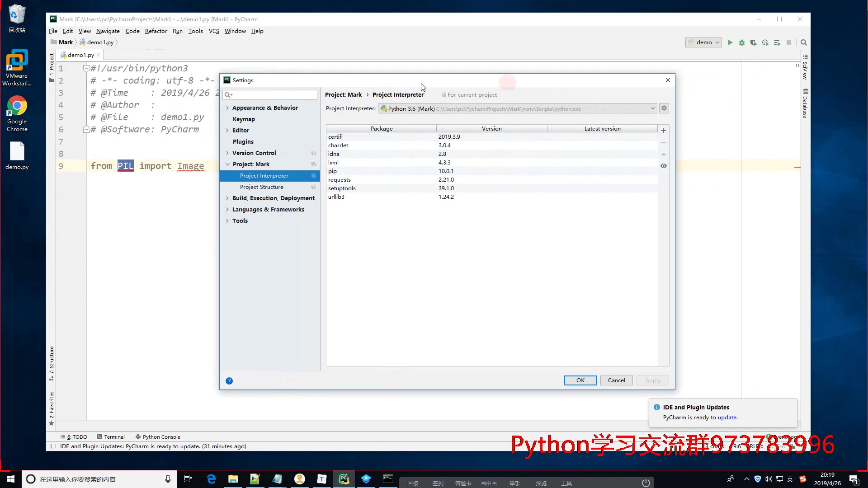
Task: Select the certifi package row
Action: click(492, 137)
